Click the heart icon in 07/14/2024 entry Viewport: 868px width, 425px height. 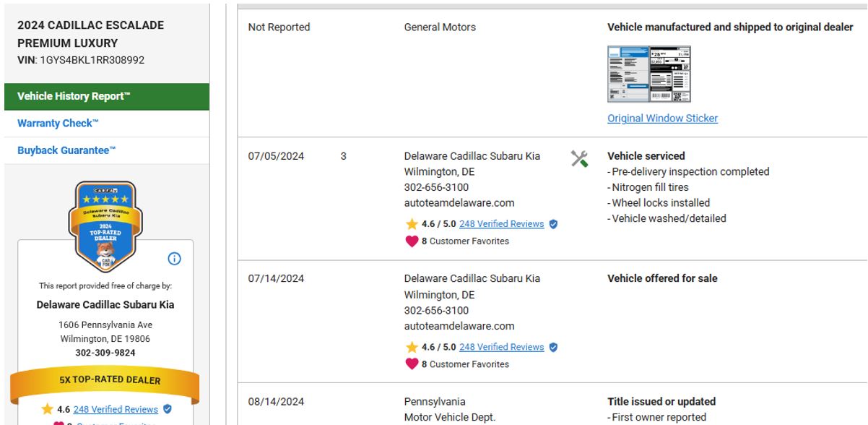pyautogui.click(x=412, y=364)
